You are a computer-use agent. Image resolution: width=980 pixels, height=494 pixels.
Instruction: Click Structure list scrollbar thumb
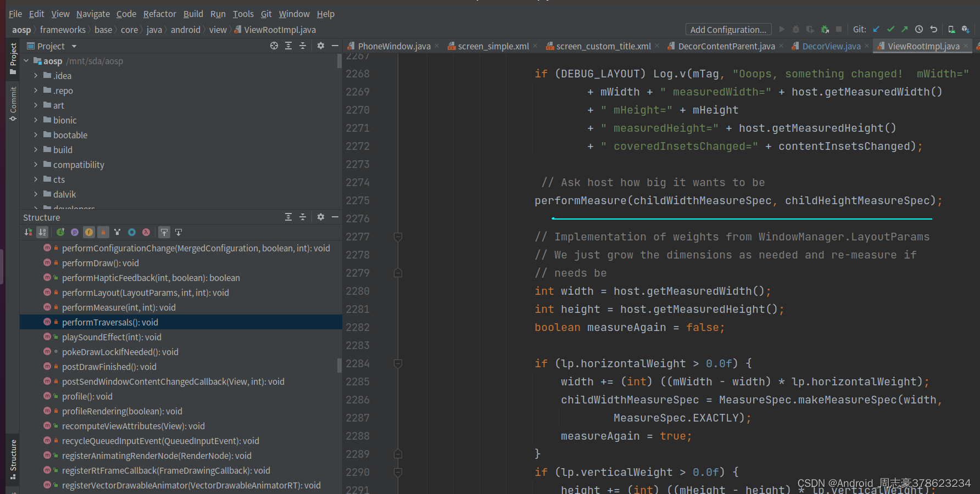click(339, 366)
